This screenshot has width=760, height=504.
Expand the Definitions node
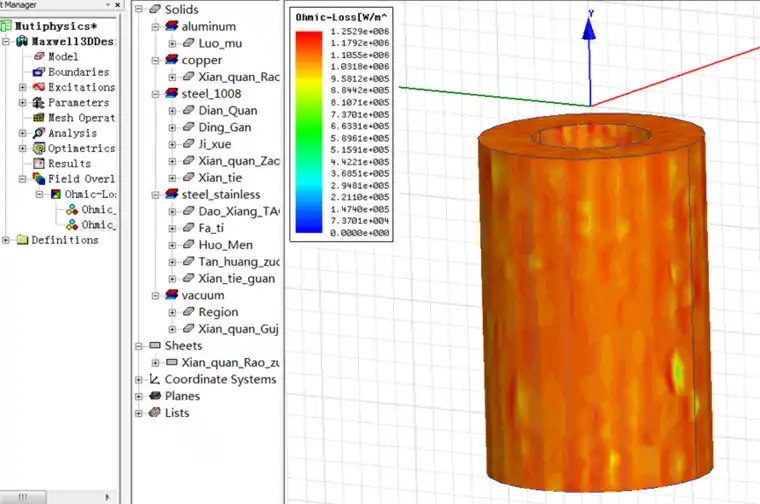tap(6, 240)
